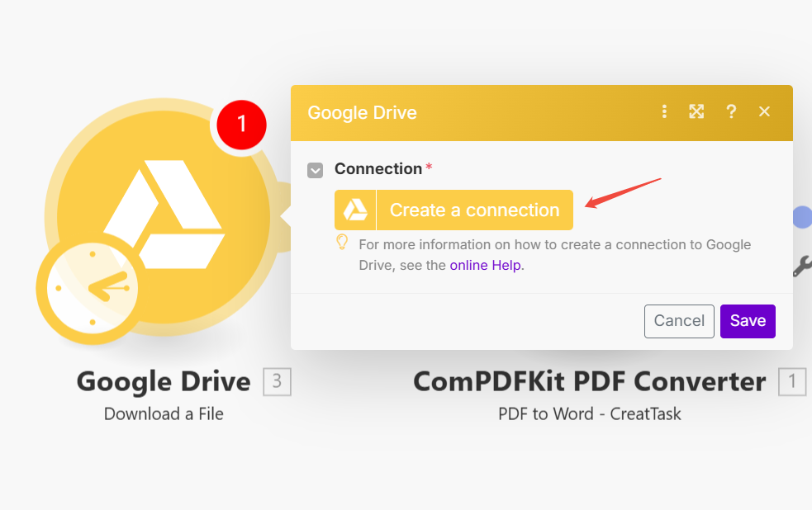Viewport: 812px width, 510px height.
Task: Click the red error badge showing 1
Action: (x=241, y=125)
